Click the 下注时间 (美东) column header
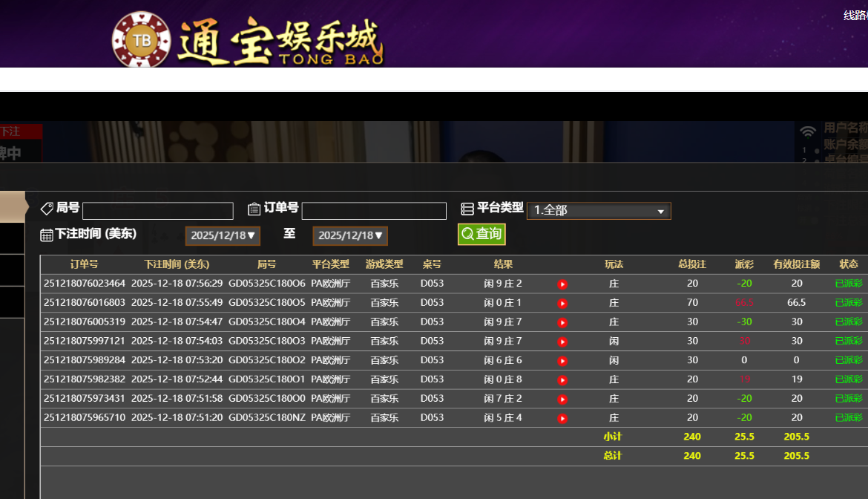868x499 pixels. (x=177, y=264)
